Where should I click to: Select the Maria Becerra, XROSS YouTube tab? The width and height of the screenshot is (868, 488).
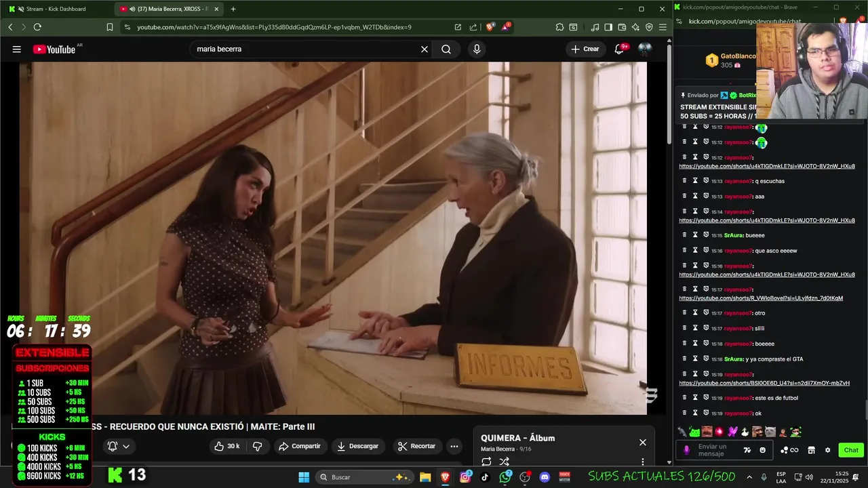pos(170,9)
